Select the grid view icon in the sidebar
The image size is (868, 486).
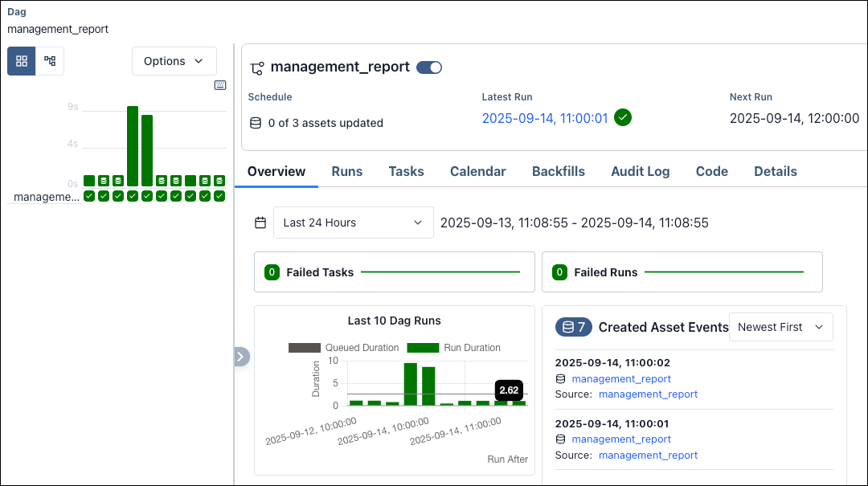click(21, 61)
